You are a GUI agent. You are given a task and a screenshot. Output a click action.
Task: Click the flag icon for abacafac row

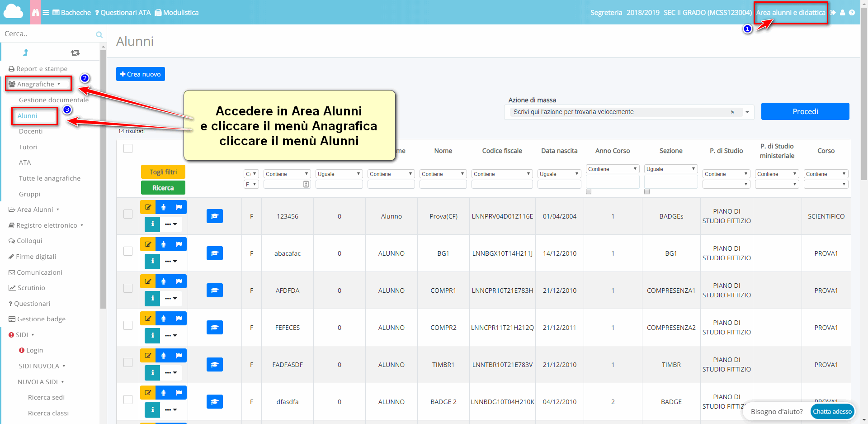[x=179, y=244]
